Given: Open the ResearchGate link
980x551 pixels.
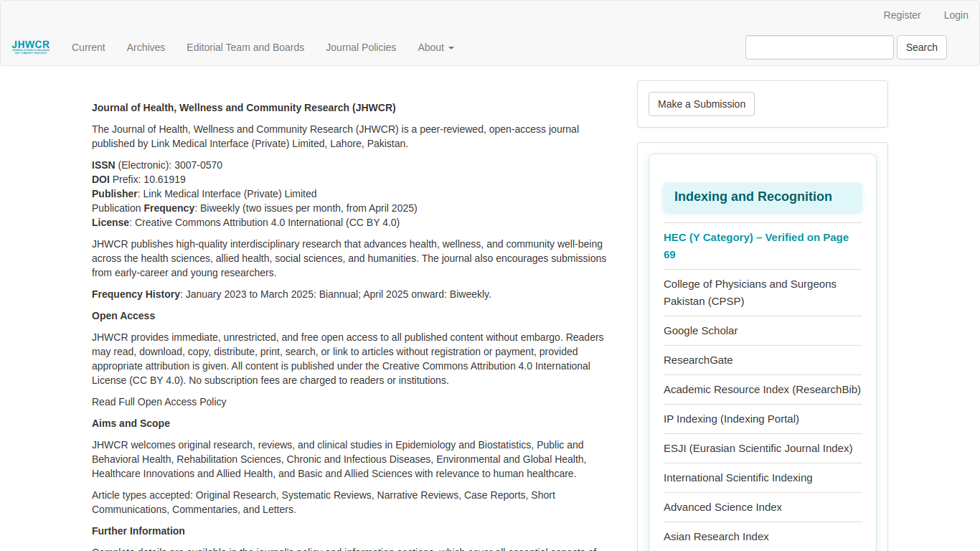Looking at the screenshot, I should click(698, 360).
